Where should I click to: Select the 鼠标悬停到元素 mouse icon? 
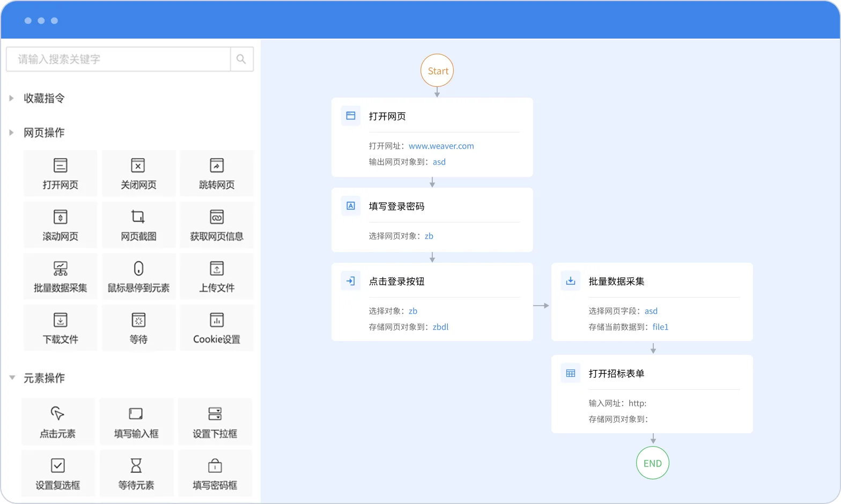(x=138, y=268)
